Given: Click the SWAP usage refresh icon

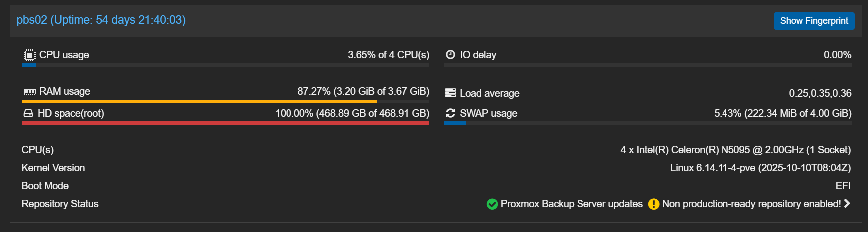Looking at the screenshot, I should pos(450,113).
